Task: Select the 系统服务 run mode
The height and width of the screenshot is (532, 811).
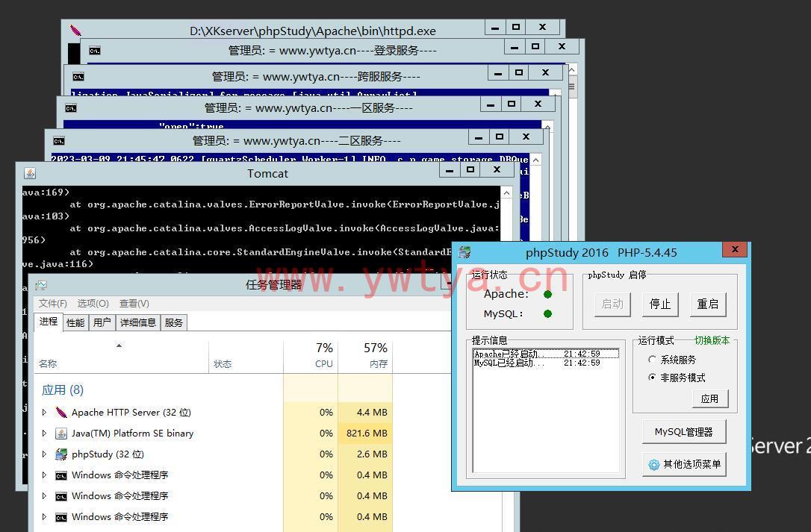Action: click(652, 360)
